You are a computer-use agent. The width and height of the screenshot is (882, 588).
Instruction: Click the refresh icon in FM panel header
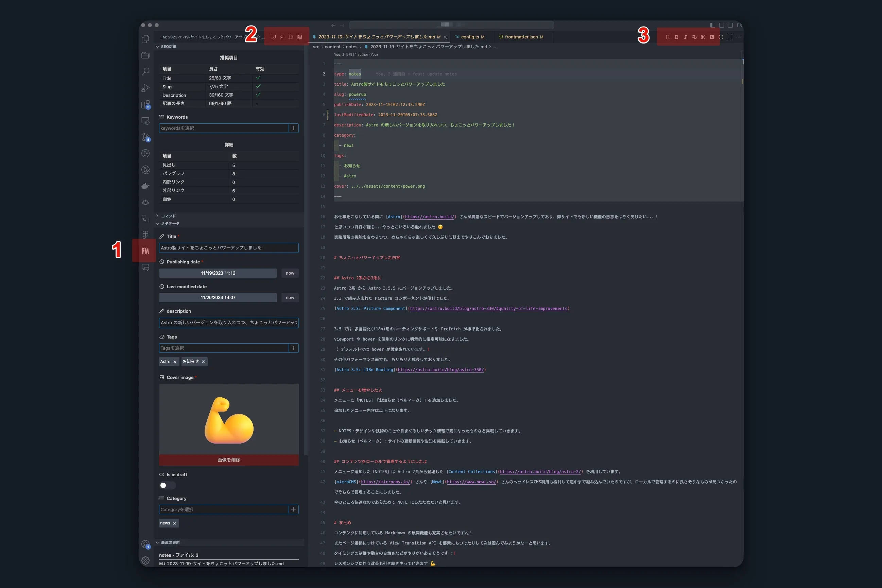291,37
